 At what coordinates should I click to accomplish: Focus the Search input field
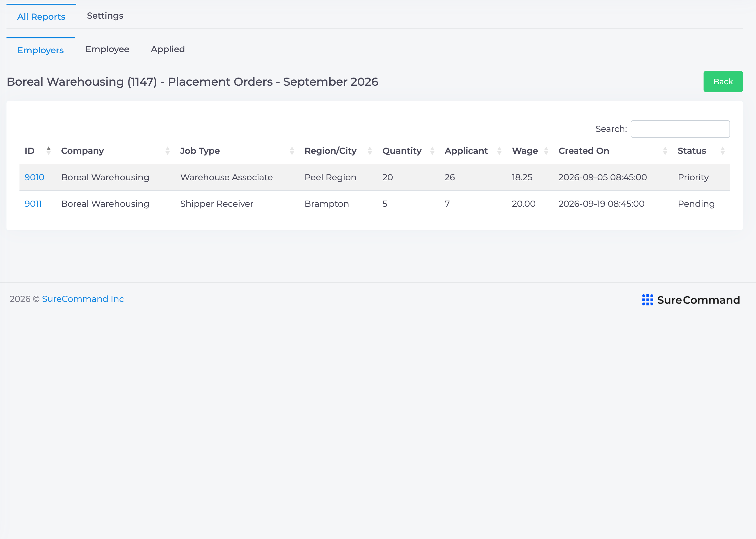pyautogui.click(x=680, y=129)
